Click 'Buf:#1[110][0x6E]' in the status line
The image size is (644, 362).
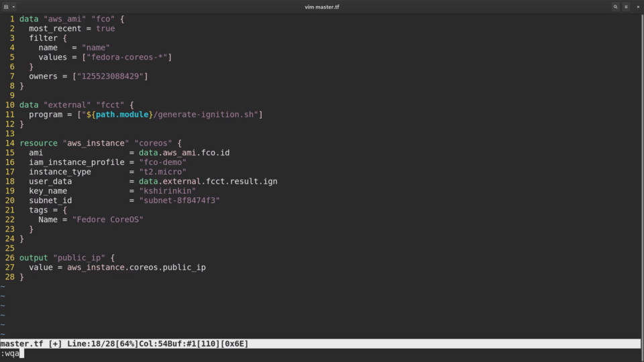(x=208, y=343)
